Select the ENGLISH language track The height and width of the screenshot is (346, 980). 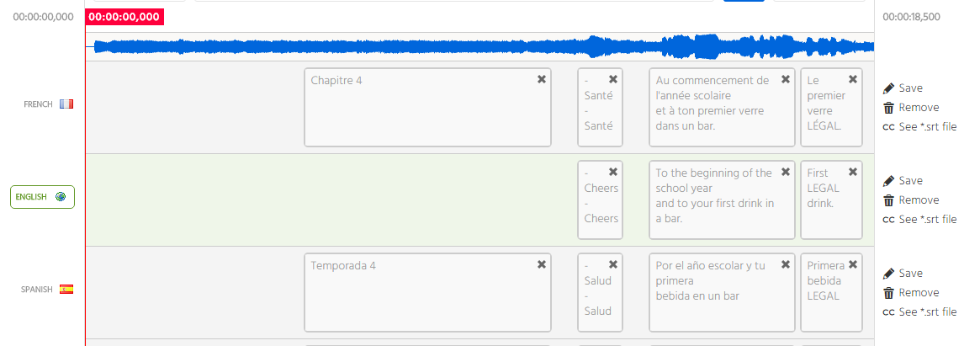click(x=42, y=197)
